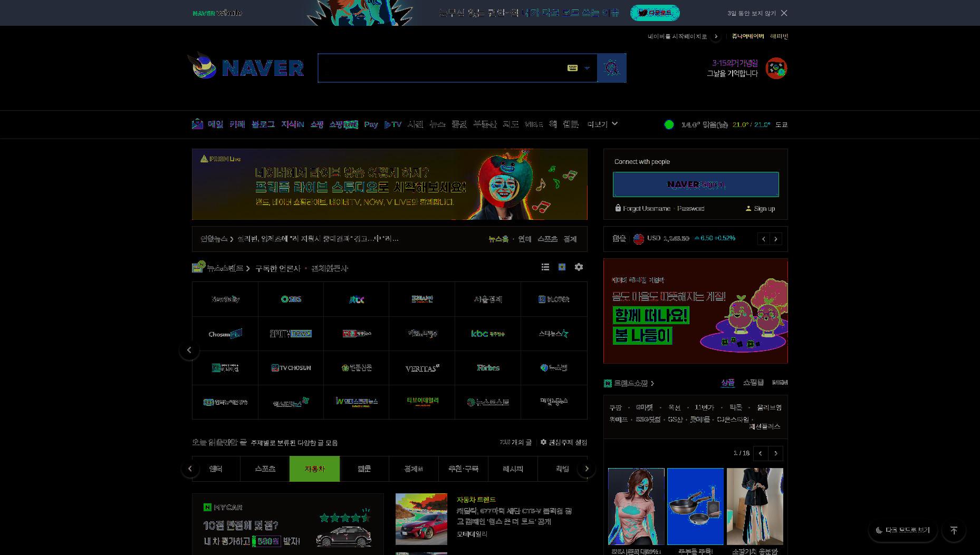Open the 카페 navigation link

(237, 124)
